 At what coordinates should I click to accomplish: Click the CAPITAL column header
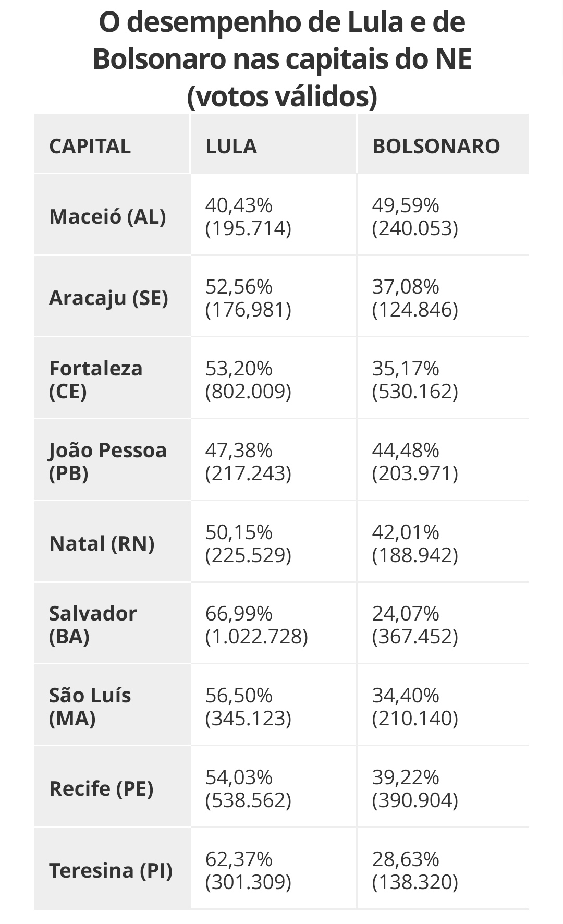[x=90, y=147]
